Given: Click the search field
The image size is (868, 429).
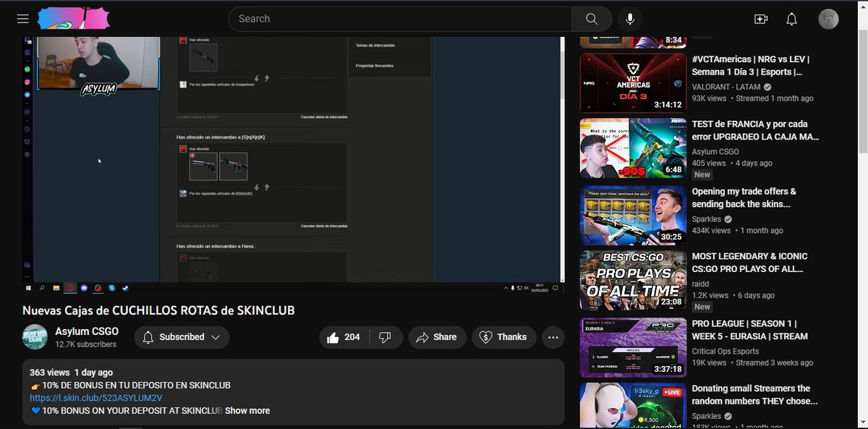Looking at the screenshot, I should (x=400, y=19).
